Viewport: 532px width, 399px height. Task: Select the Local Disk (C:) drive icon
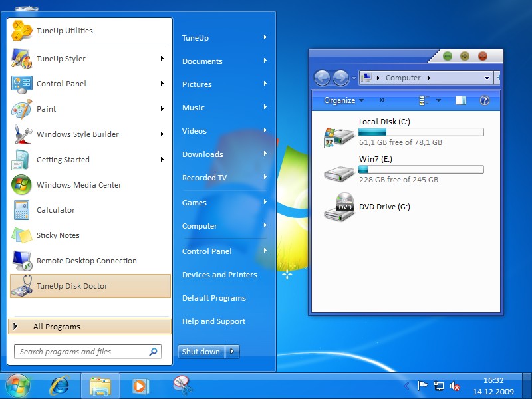(x=338, y=136)
